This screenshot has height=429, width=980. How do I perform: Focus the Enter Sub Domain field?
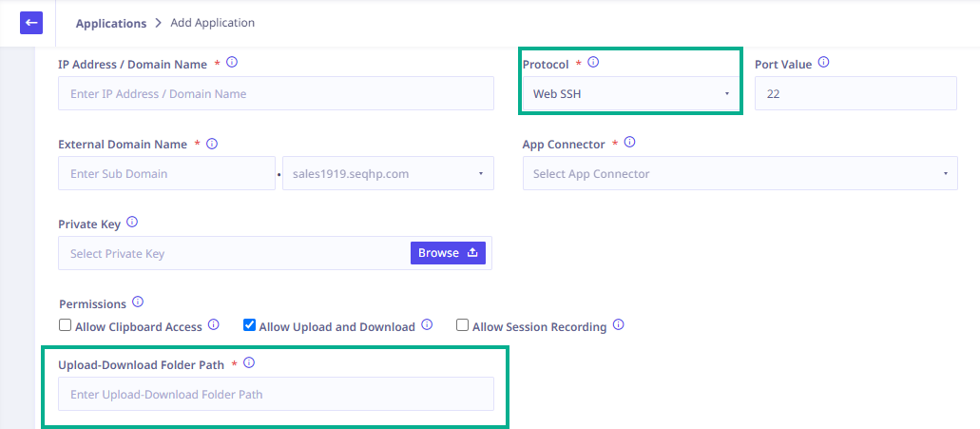click(167, 173)
